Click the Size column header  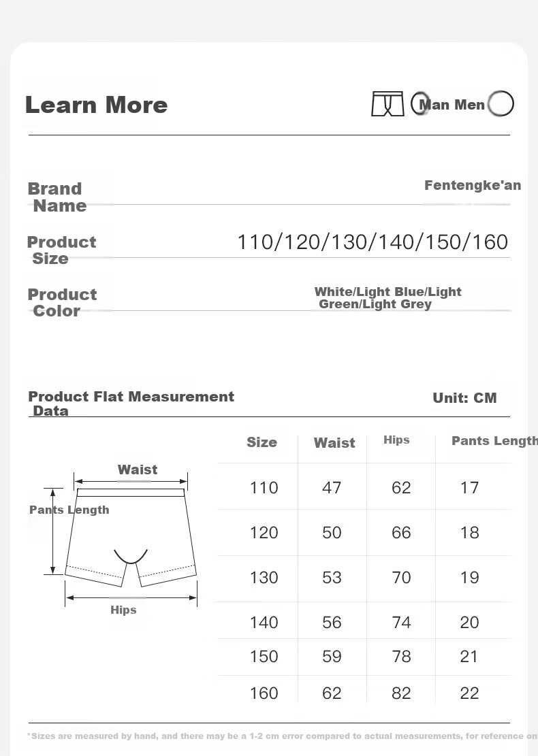262,442
